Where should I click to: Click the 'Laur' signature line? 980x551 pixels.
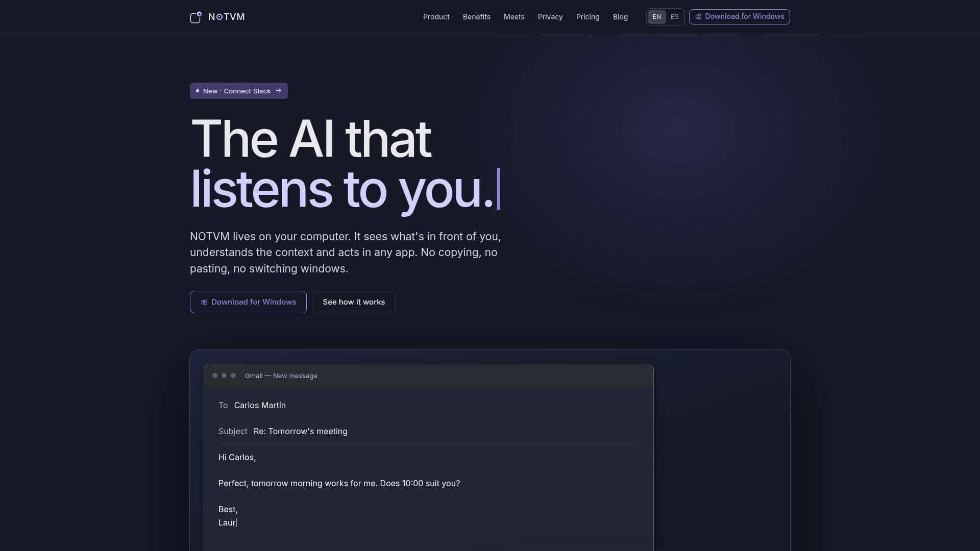228,522
